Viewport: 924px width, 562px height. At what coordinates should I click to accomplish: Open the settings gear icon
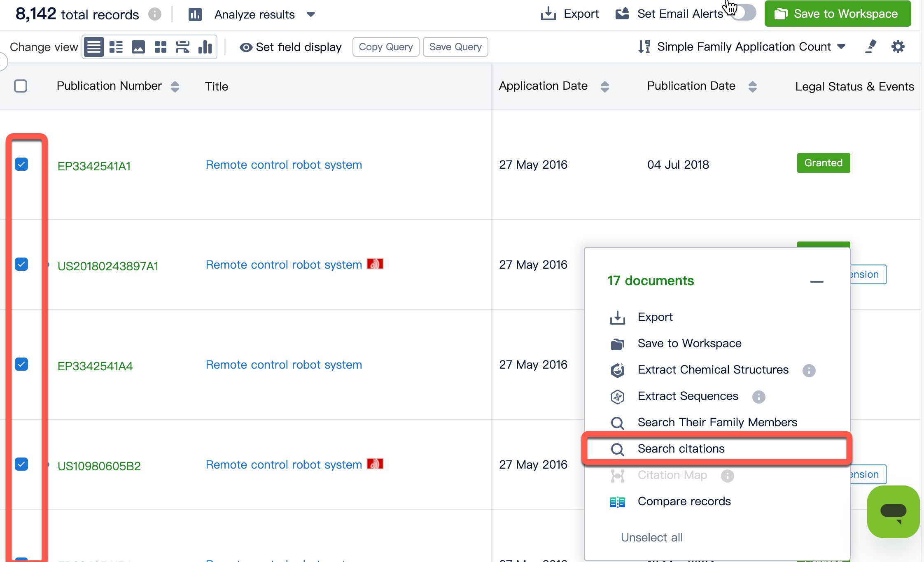click(898, 46)
